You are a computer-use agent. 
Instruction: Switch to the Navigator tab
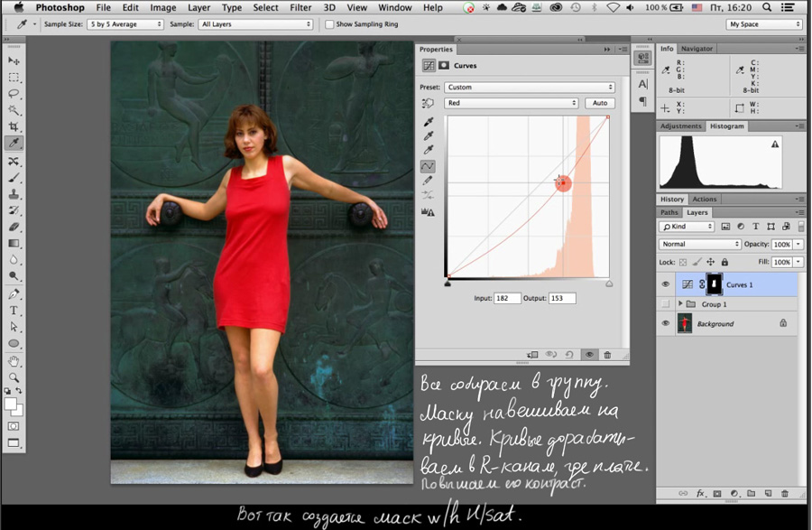pos(697,48)
